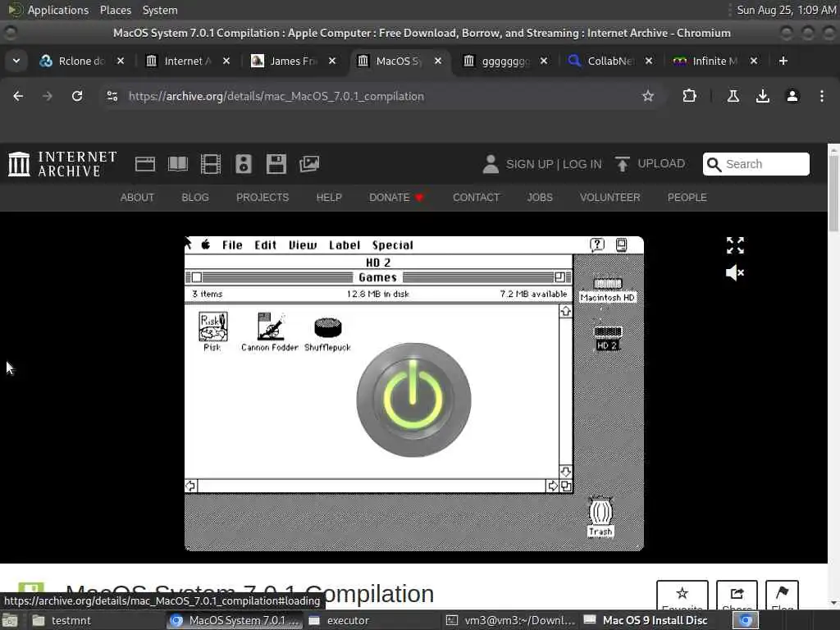Switch to the Rclone browser tab
Viewport: 840px width, 630px height.
click(81, 61)
